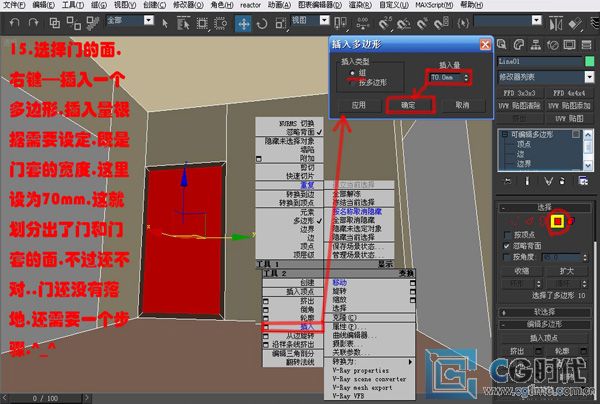
Task: Choose V-Ray properties in quad menu
Action: (361, 371)
